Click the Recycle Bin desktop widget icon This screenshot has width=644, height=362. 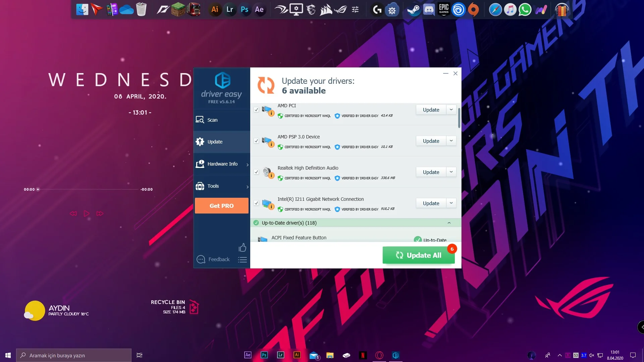pos(194,307)
